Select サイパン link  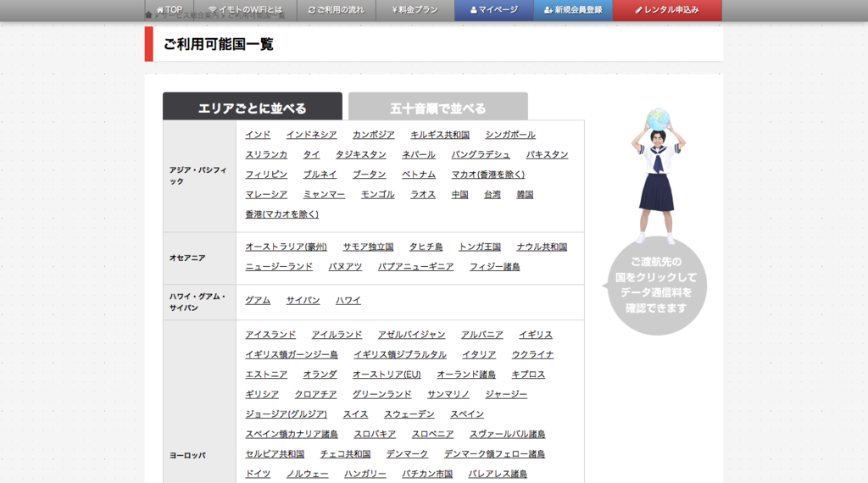click(303, 300)
